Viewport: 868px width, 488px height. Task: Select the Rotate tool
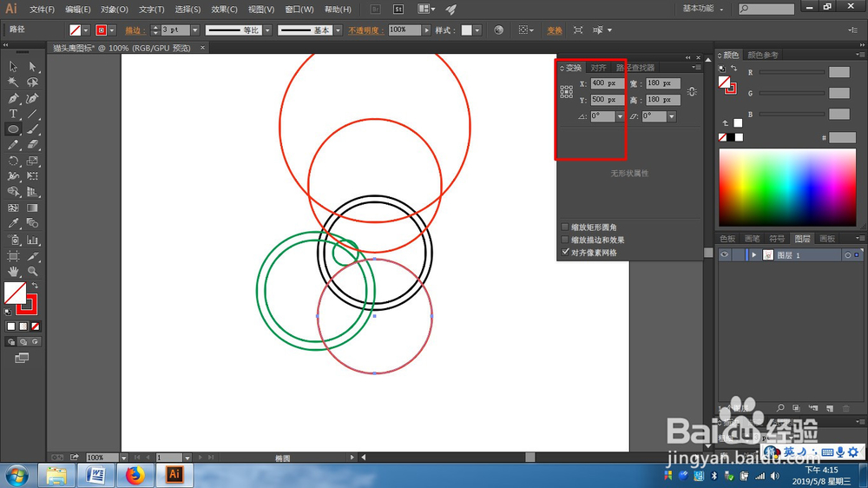coord(13,161)
